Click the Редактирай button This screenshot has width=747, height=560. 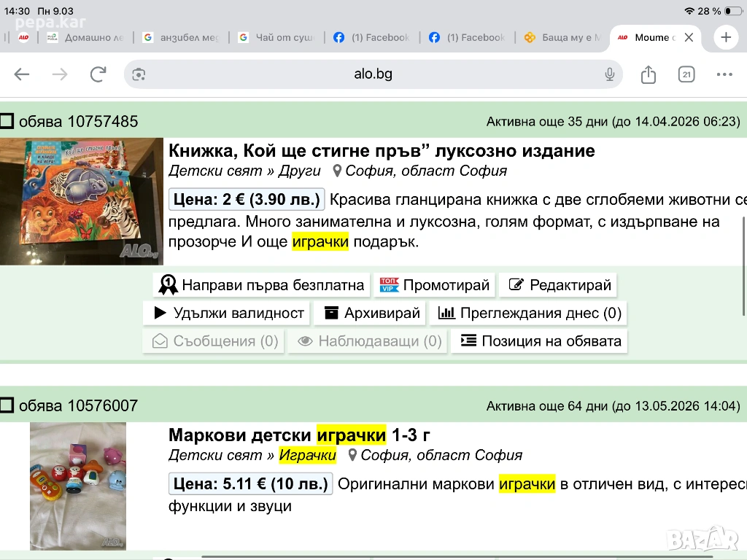point(560,285)
